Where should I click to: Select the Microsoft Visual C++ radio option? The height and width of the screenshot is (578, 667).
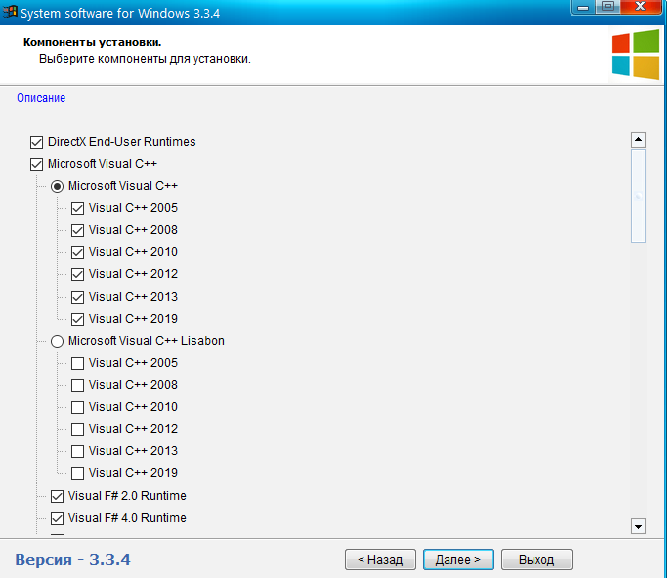point(57,186)
